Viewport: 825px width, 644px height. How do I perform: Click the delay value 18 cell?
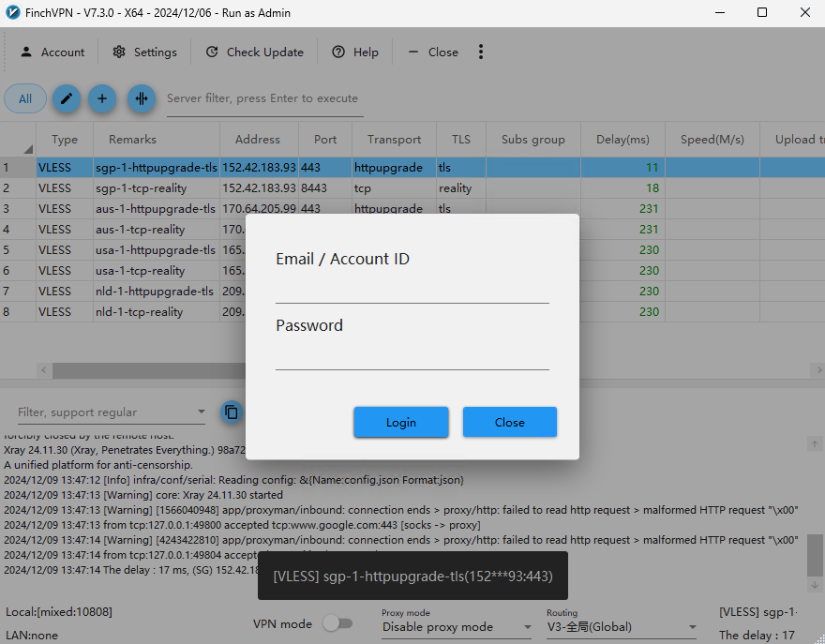coord(622,187)
